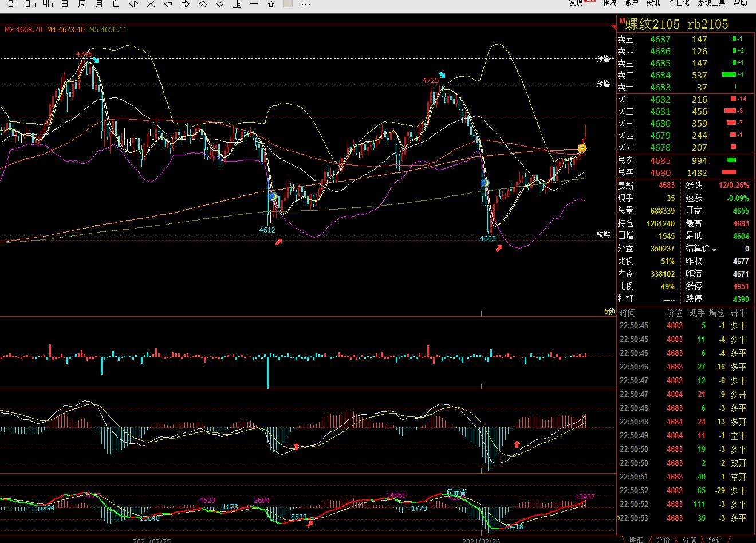The image size is (756, 543).
Task: Select the weekly (周) K-line period
Action: point(82,3)
